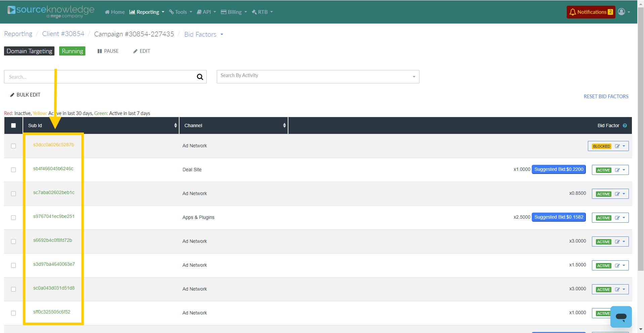644x333 pixels.
Task: Click the RESET BID FACTORS link
Action: (606, 97)
